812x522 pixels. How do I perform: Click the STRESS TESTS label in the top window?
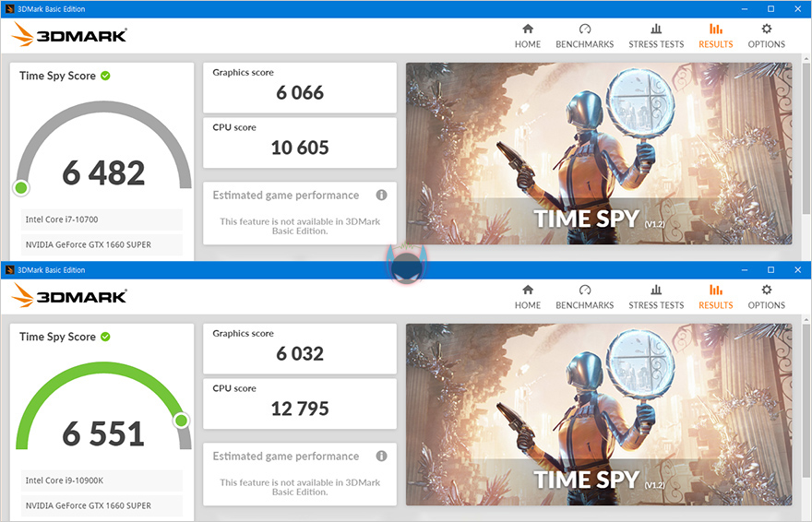(x=656, y=44)
